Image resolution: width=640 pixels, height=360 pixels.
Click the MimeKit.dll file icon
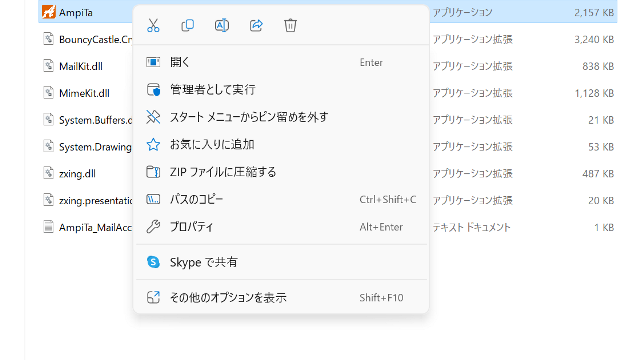[49, 93]
